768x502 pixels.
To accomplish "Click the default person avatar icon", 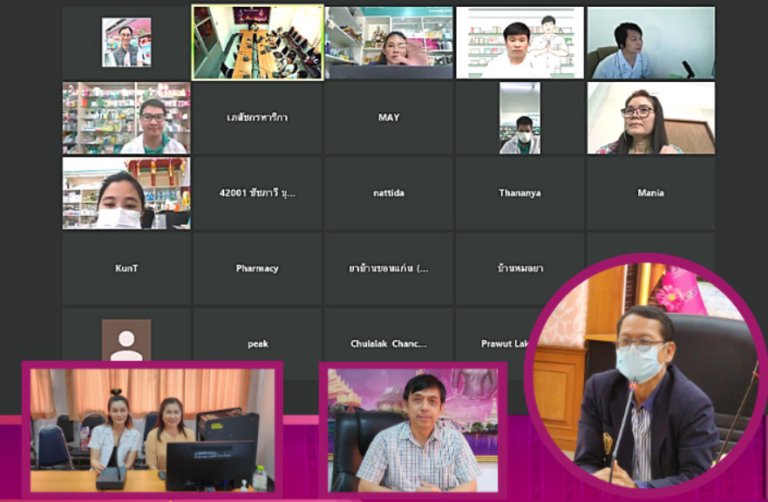I will [x=126, y=341].
